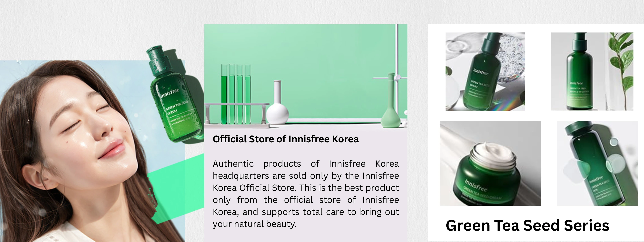This screenshot has width=644, height=242.
Task: Click the Official Store of Innisfree Korea title
Action: pyautogui.click(x=285, y=139)
